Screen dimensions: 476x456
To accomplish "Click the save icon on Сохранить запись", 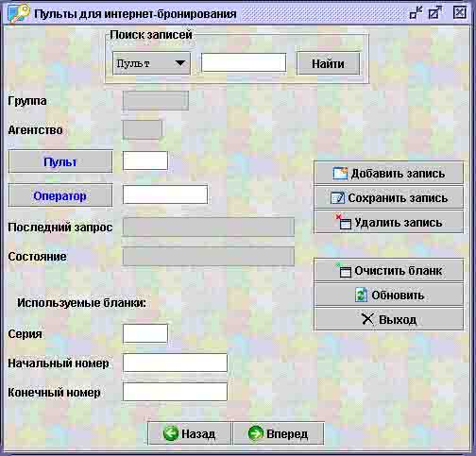I will click(x=338, y=198).
